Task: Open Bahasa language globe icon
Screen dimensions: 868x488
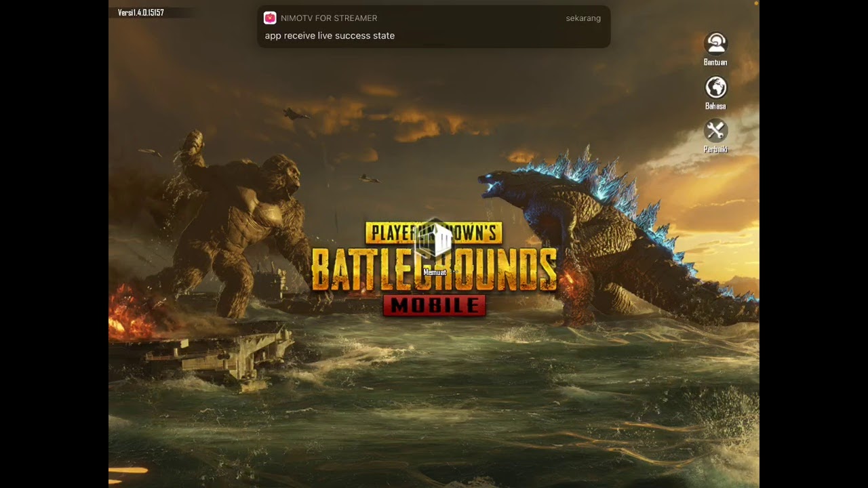Action: click(715, 87)
